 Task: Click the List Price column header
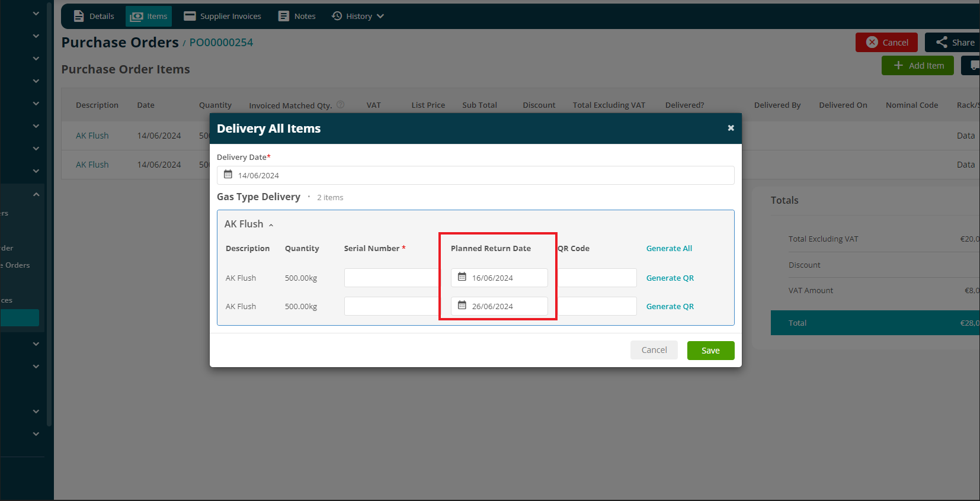[428, 105]
